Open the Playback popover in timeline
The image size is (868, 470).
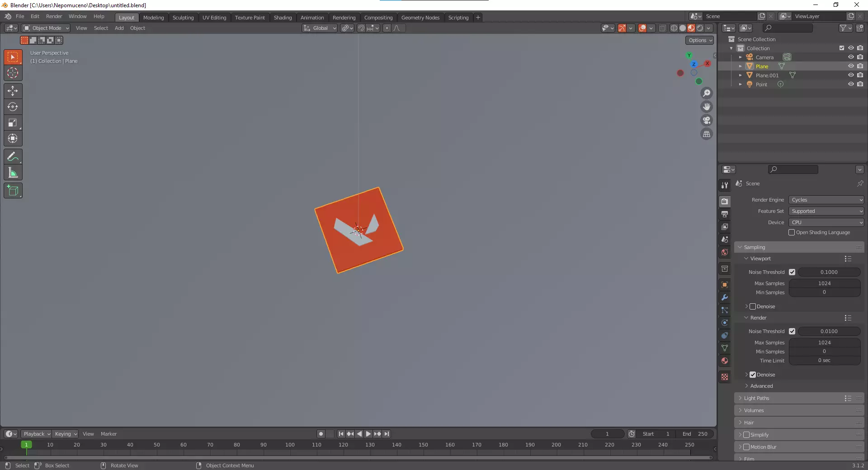tap(36, 434)
